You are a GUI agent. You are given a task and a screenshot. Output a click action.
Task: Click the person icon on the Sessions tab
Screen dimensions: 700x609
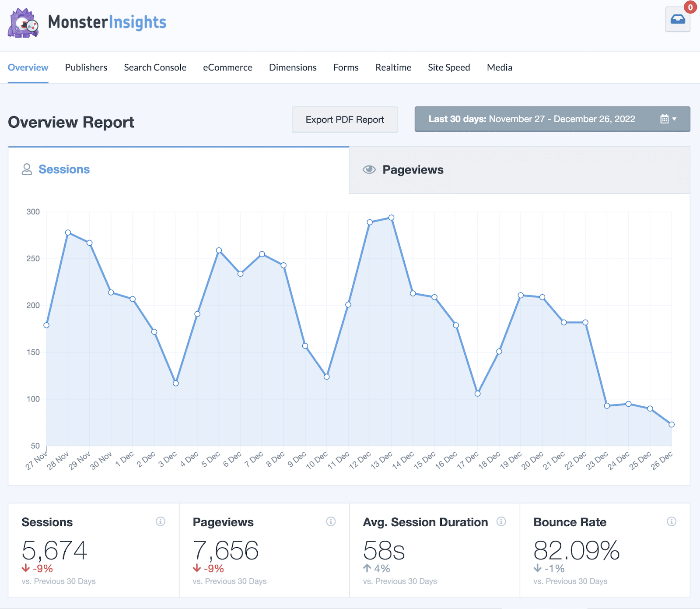coord(27,169)
